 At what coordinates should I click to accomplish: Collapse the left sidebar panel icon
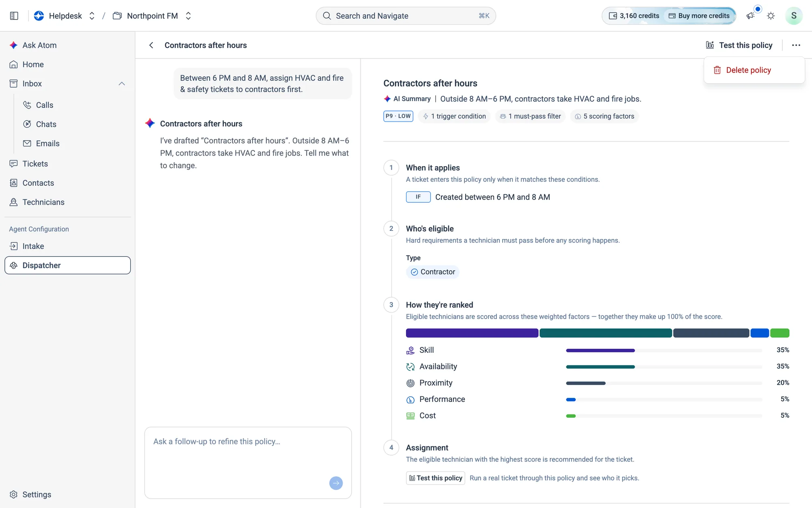tap(14, 16)
